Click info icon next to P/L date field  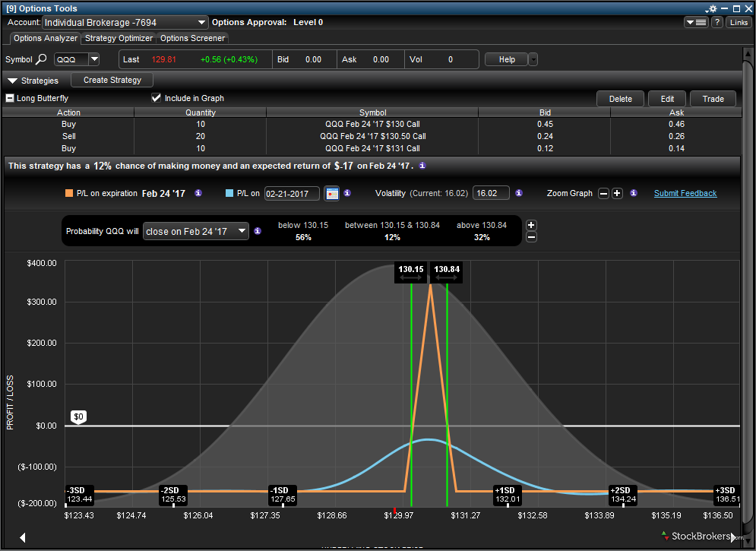click(347, 193)
